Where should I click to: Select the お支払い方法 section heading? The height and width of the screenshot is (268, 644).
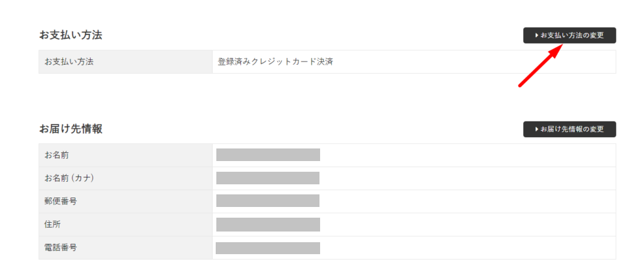[x=70, y=35]
